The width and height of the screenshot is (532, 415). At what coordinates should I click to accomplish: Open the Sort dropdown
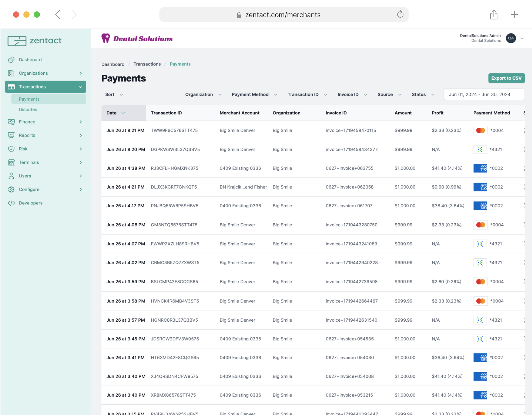pos(114,95)
